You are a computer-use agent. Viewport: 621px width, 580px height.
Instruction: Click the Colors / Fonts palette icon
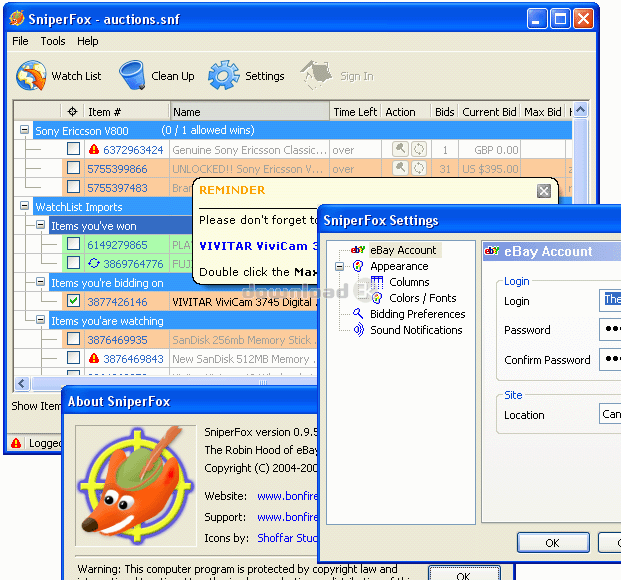pyautogui.click(x=377, y=298)
